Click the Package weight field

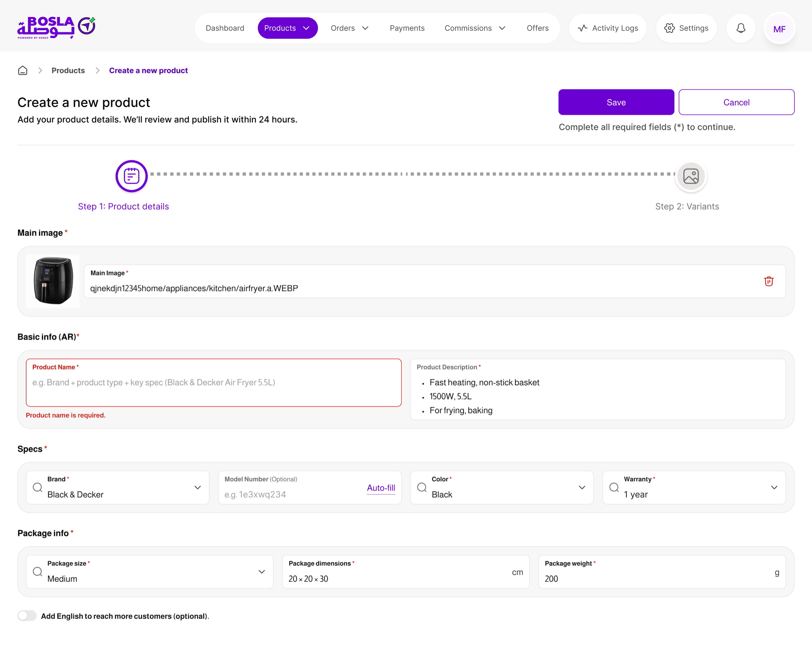662,572
